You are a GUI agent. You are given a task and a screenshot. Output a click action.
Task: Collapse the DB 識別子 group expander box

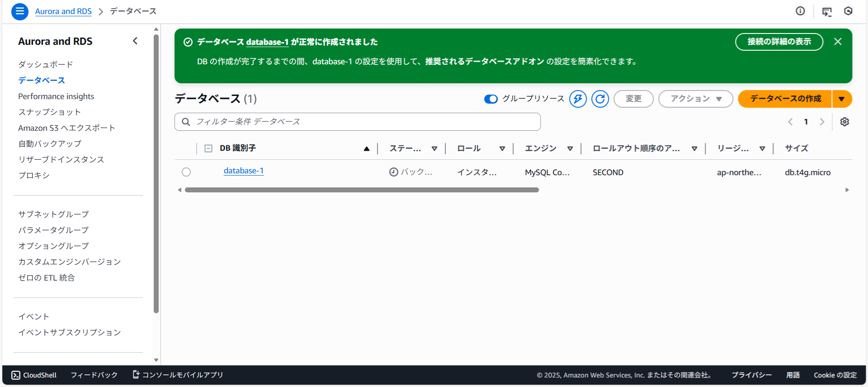click(x=208, y=148)
